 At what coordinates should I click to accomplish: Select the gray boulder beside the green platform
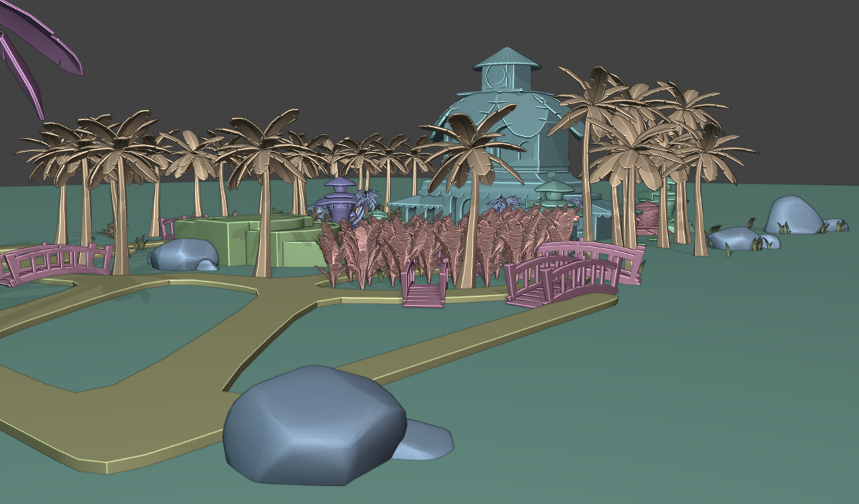coord(184,254)
